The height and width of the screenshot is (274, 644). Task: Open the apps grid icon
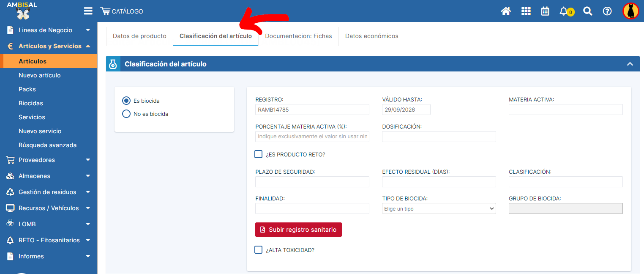526,11
